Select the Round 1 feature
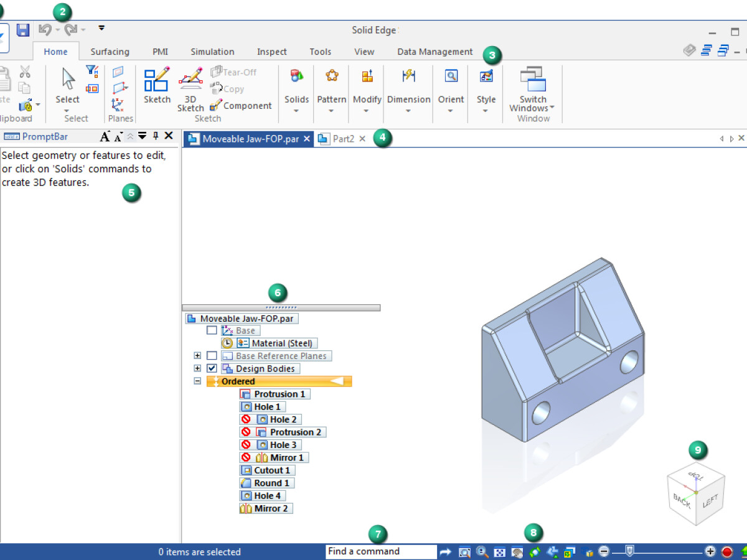747x560 pixels. [266, 483]
